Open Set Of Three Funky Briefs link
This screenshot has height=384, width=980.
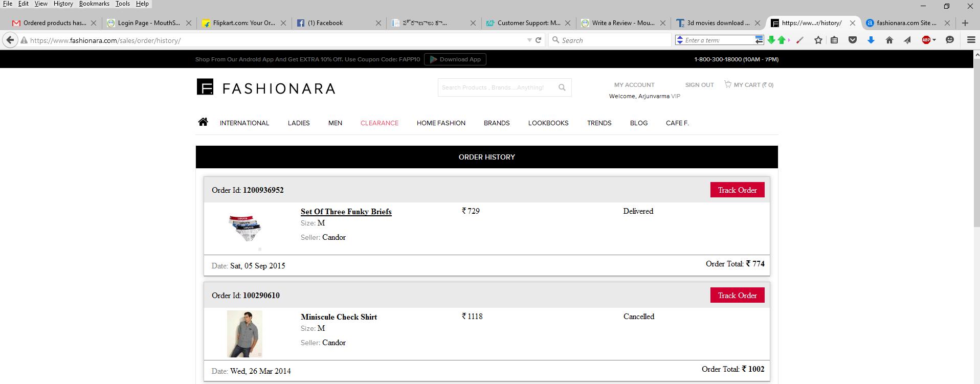(x=346, y=212)
